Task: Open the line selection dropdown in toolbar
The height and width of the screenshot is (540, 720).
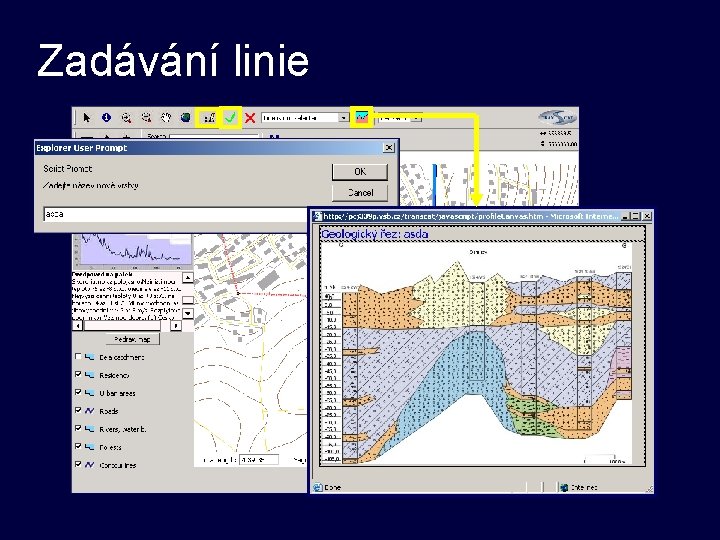Action: [343, 118]
